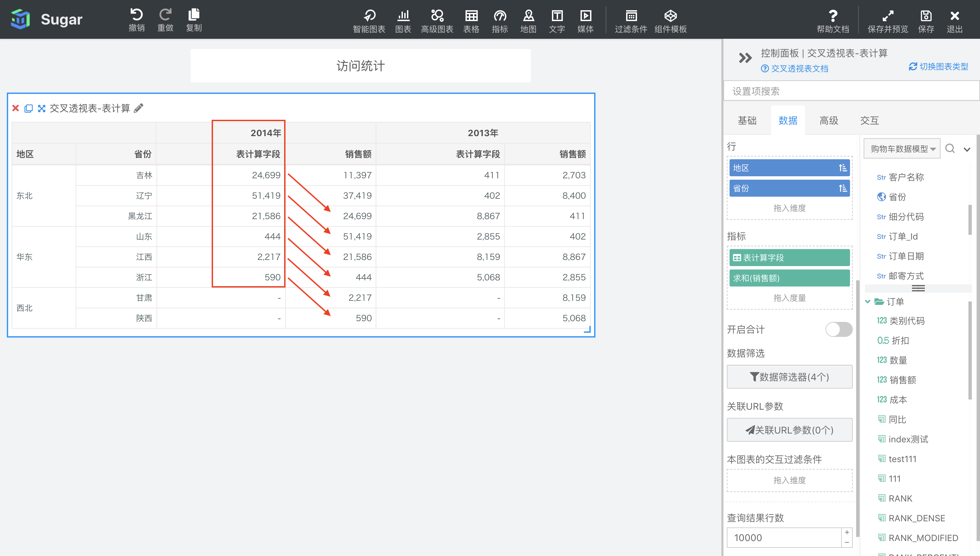Open the Filter Conditions (过滤条件) tool
The width and height of the screenshot is (980, 556).
click(631, 21)
